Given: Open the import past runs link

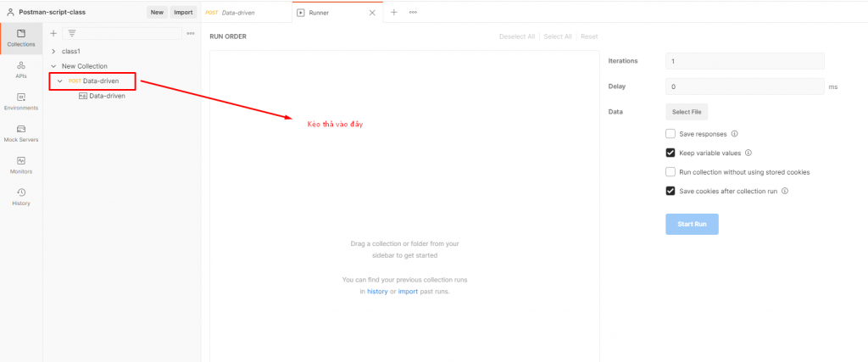Looking at the screenshot, I should click(408, 291).
